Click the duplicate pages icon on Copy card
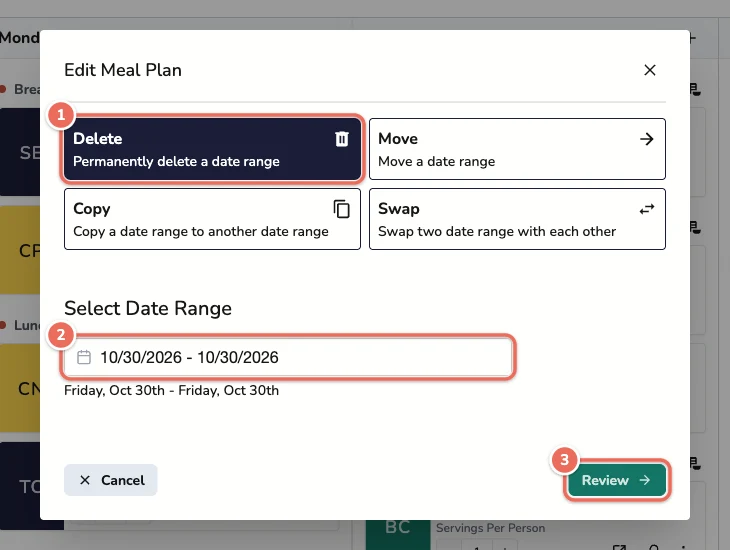 342,209
